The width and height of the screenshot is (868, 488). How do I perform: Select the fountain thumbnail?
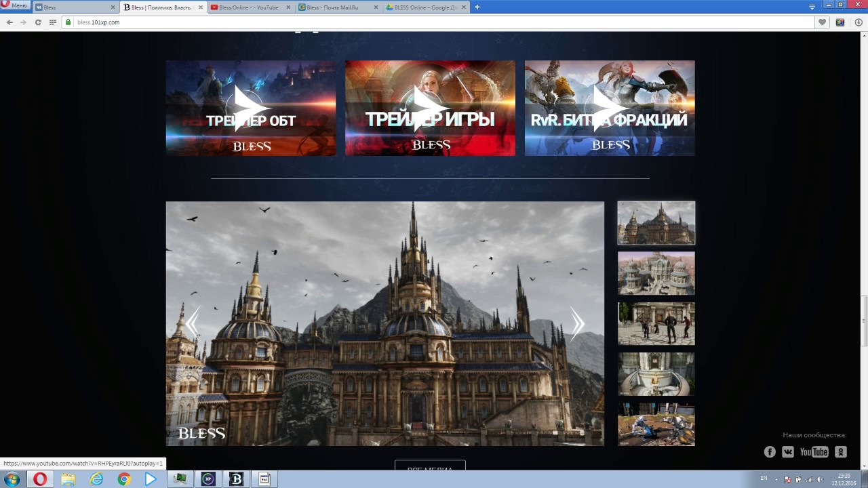pos(656,374)
